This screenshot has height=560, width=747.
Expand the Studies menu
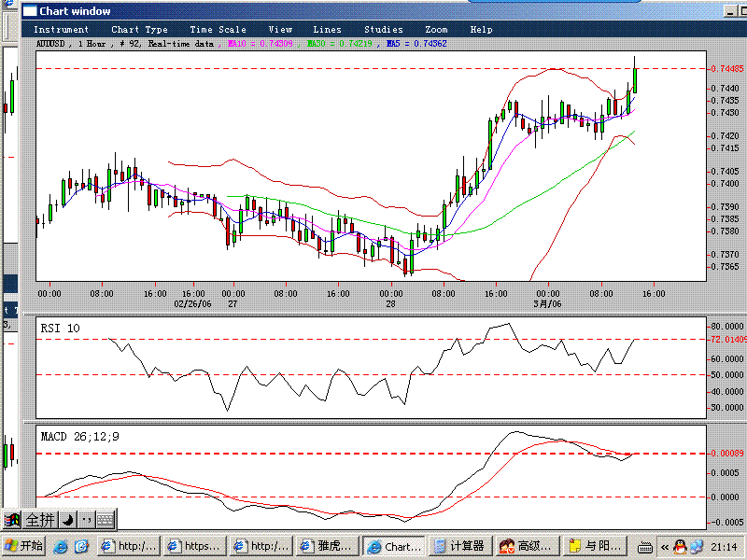coord(384,30)
